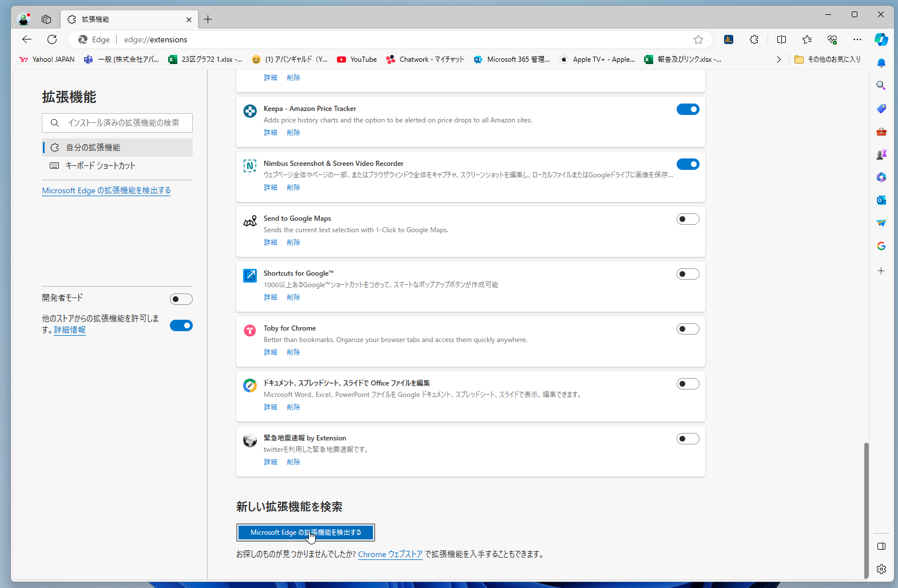Open the Games chess icon in the sidebar
Screen dimensions: 898x588
pyautogui.click(x=881, y=154)
